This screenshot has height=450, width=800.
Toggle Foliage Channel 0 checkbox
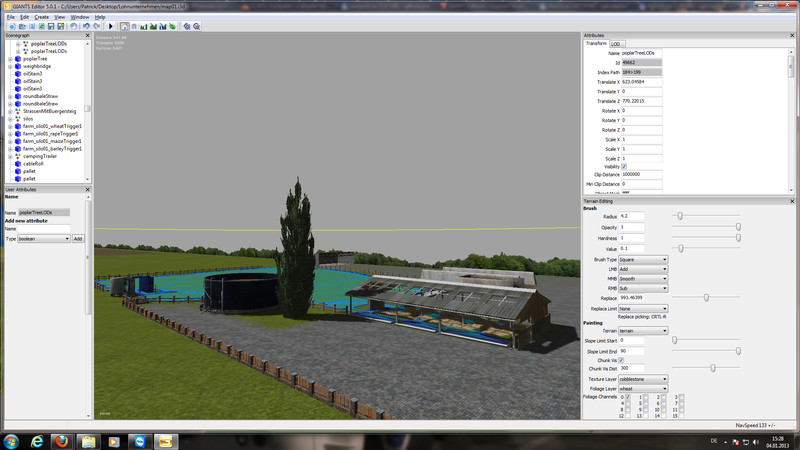[x=628, y=397]
